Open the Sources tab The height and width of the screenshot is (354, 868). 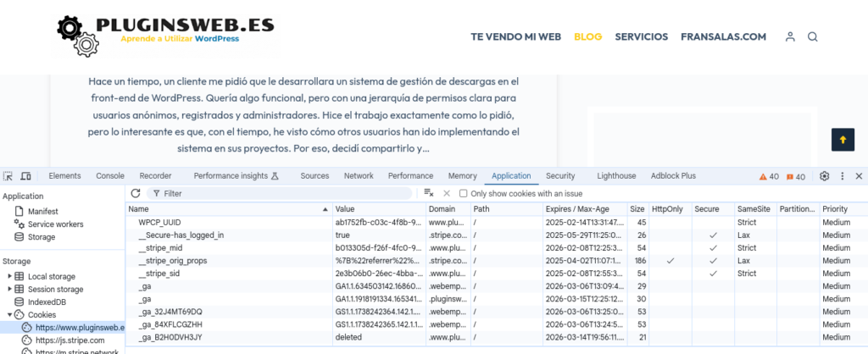[315, 176]
